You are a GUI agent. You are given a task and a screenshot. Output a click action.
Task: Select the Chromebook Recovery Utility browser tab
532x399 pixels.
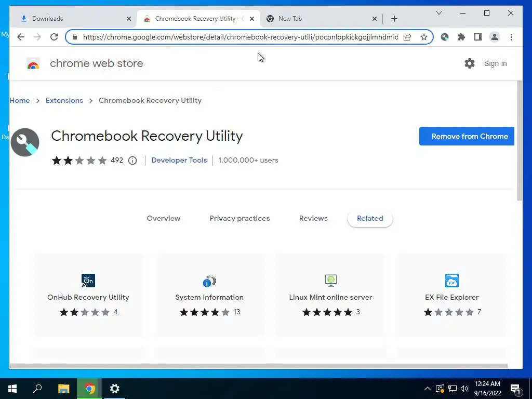click(x=198, y=19)
